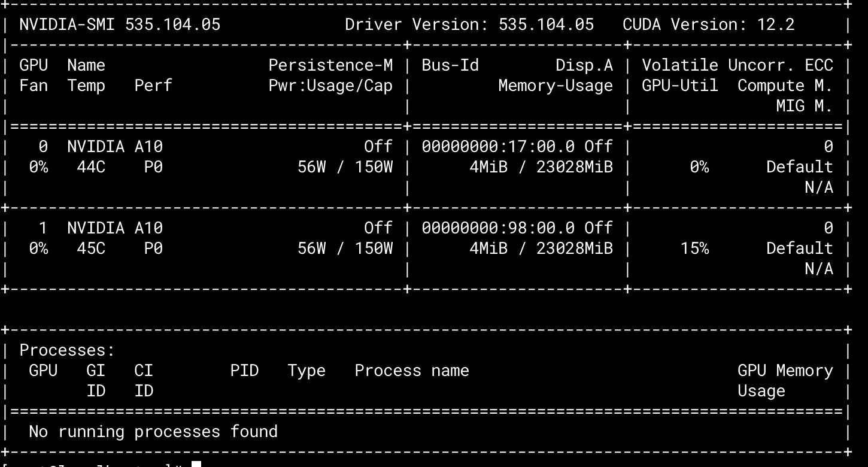
Task: Click the "No running processes found" message
Action: pyautogui.click(x=153, y=432)
